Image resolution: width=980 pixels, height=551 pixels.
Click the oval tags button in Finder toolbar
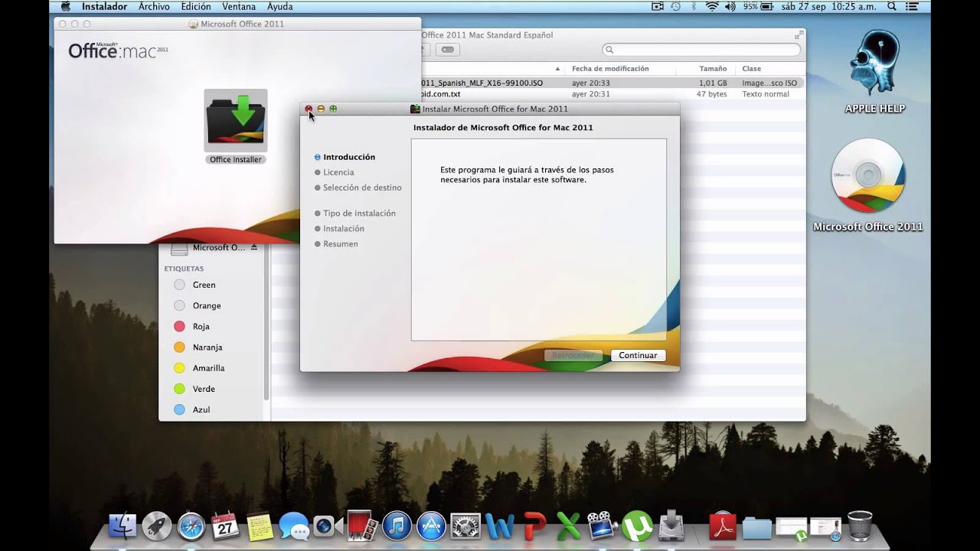(x=448, y=50)
